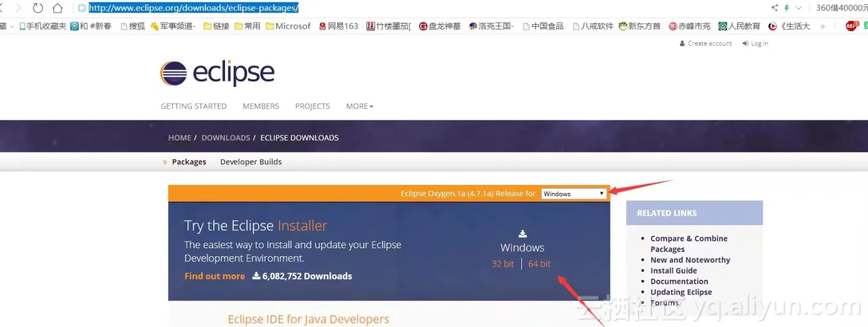Click the 360借40000元 promo text

click(841, 8)
